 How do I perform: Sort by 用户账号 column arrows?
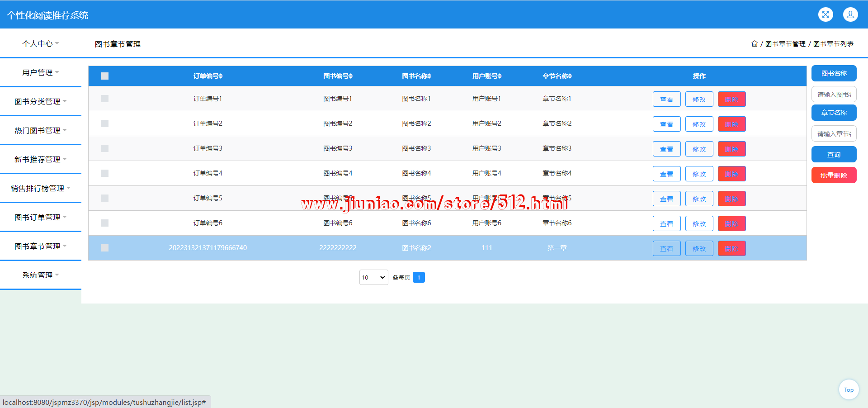pyautogui.click(x=500, y=76)
